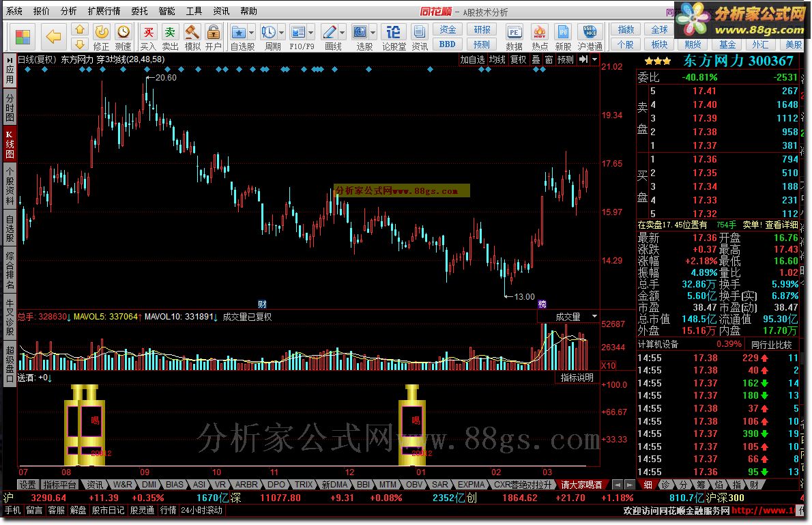Open 超级盘口 sidebar panel
Viewport: 812px width, 525px height.
tap(10, 365)
